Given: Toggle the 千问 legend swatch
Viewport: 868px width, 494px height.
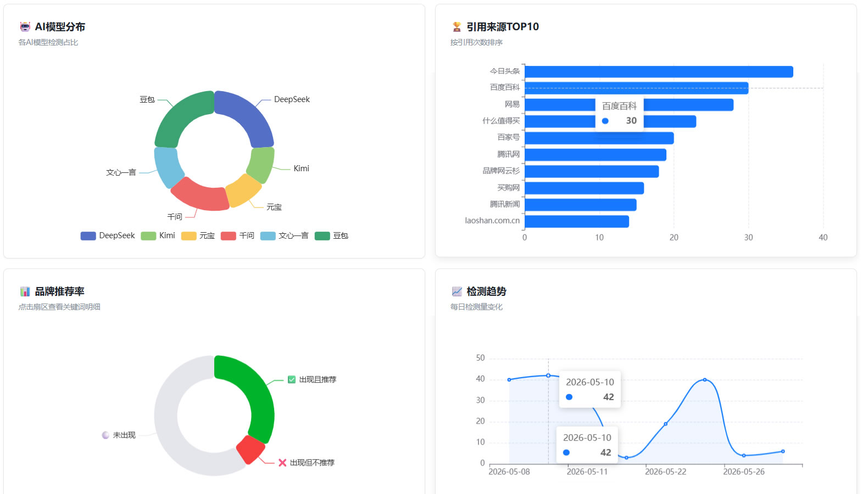Looking at the screenshot, I should 229,236.
